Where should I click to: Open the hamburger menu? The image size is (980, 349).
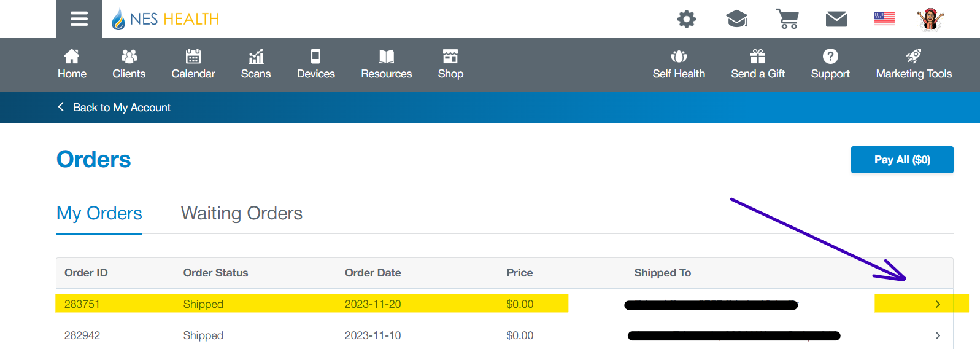point(79,19)
